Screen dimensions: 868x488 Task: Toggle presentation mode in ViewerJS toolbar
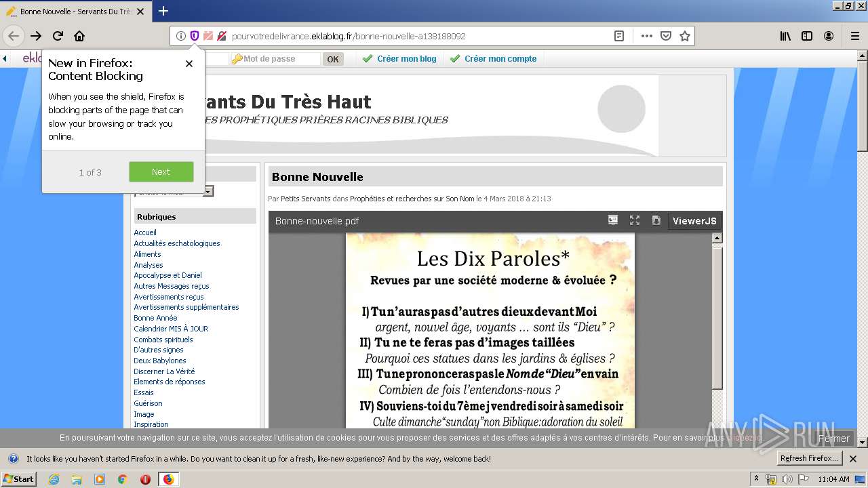(x=612, y=220)
